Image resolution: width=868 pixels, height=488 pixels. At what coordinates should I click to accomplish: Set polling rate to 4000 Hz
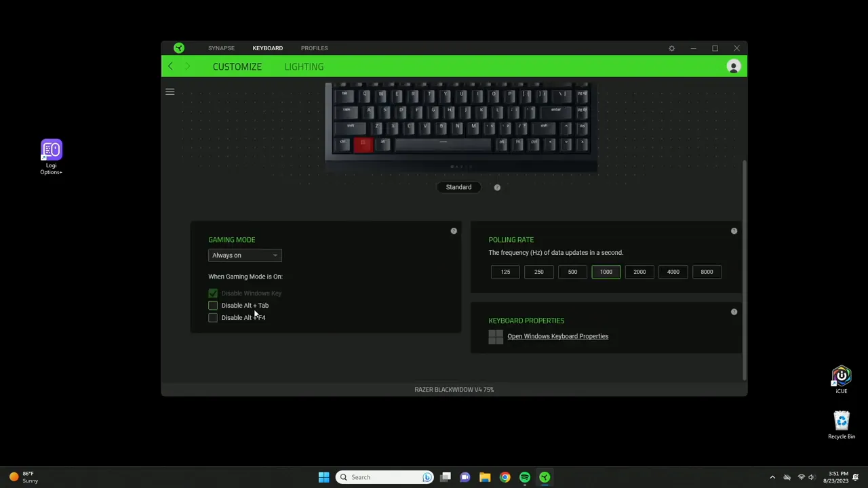click(x=673, y=272)
